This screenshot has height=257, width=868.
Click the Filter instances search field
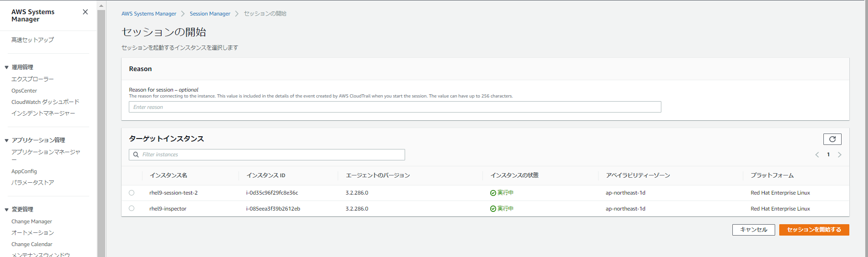click(x=267, y=155)
